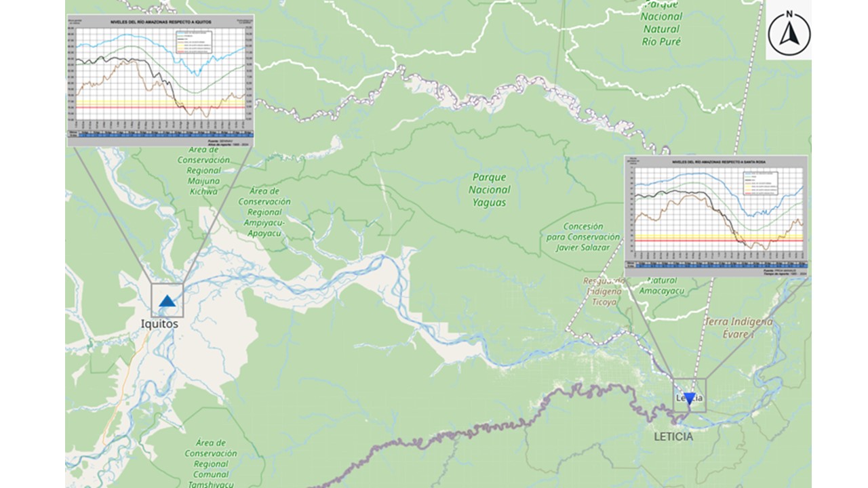Click the Parque Nacional Yaguas label
Viewport: 868px width, 488px height.
coord(489,190)
